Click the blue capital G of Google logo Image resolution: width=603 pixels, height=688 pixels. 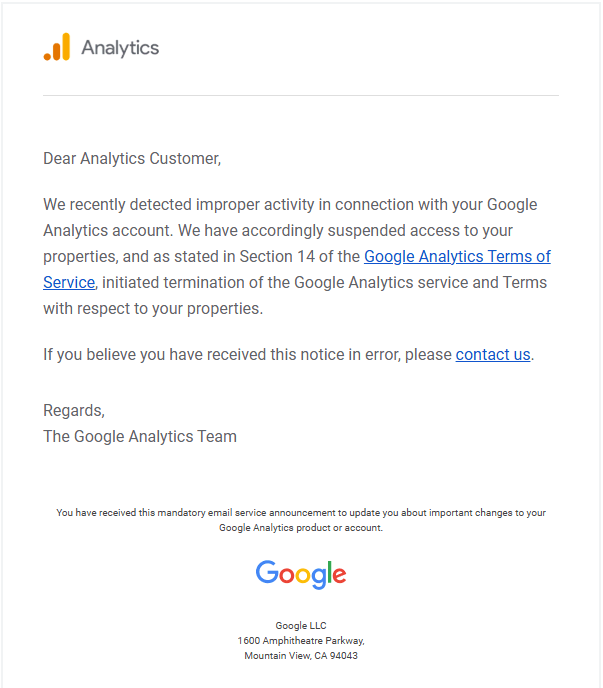click(x=267, y=572)
